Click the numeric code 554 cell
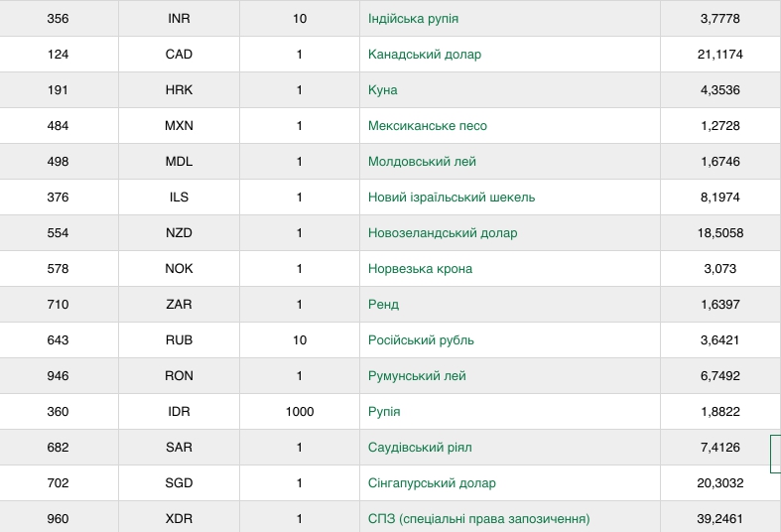This screenshot has width=781, height=532. pos(59,233)
